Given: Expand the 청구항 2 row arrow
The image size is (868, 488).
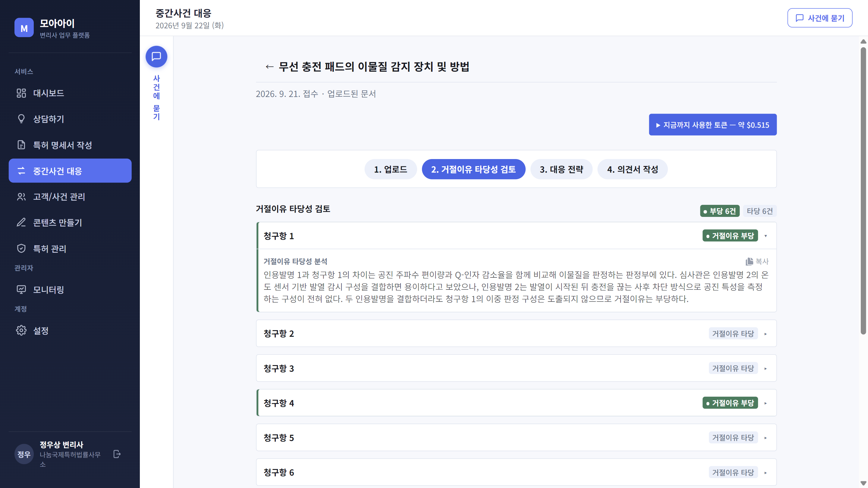Looking at the screenshot, I should (x=766, y=334).
